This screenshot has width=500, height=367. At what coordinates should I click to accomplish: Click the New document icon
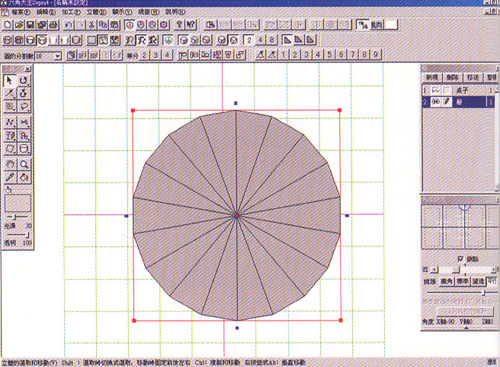8,25
